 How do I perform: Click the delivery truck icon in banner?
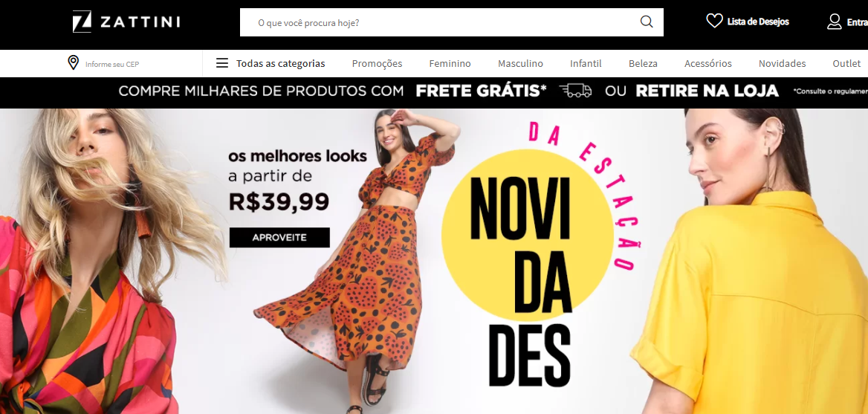(x=575, y=91)
